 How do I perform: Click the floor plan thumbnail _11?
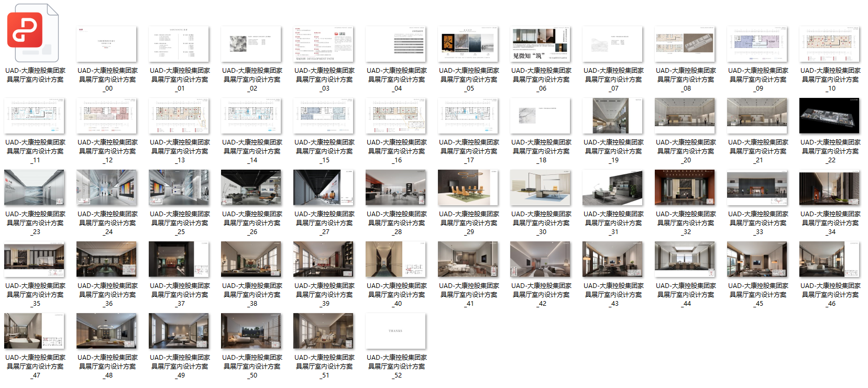pyautogui.click(x=34, y=116)
